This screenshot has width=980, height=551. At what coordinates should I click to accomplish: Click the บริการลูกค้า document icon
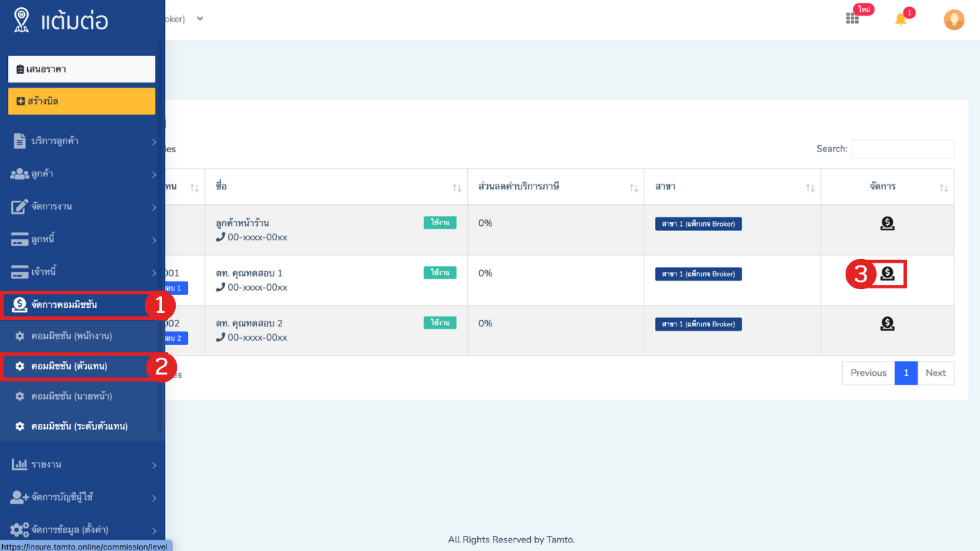pyautogui.click(x=19, y=141)
